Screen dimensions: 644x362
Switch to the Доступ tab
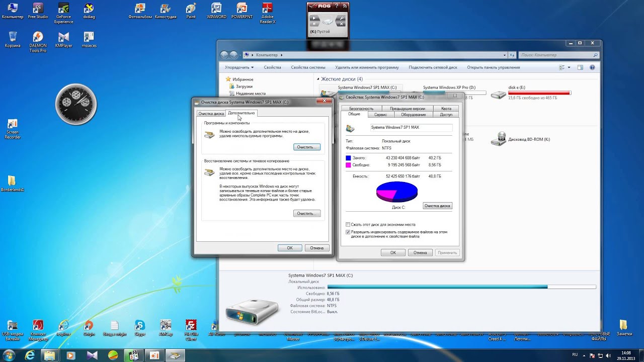(446, 115)
